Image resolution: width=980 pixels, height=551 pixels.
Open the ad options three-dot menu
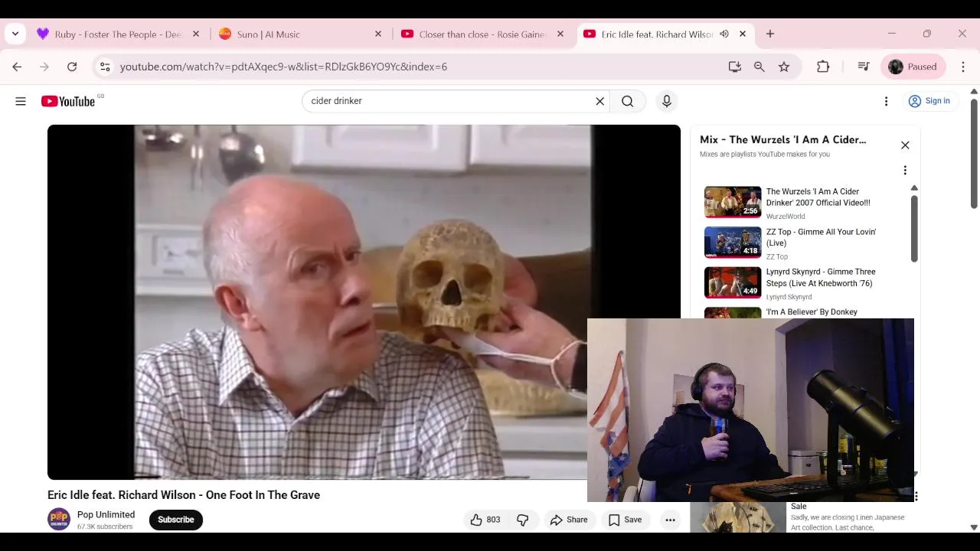[x=916, y=497]
